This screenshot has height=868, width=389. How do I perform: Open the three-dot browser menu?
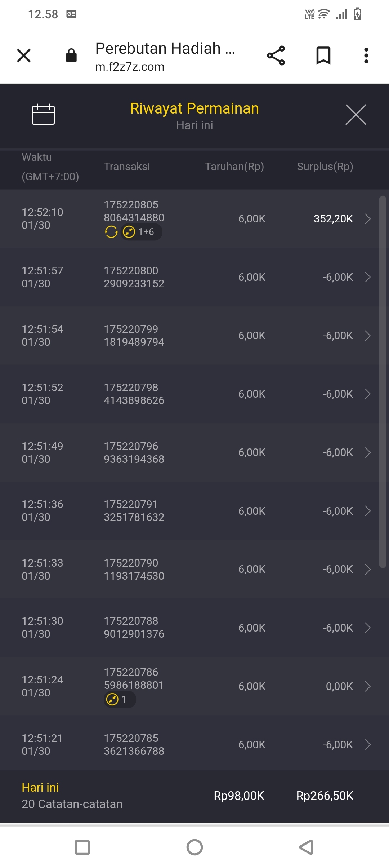tap(366, 56)
